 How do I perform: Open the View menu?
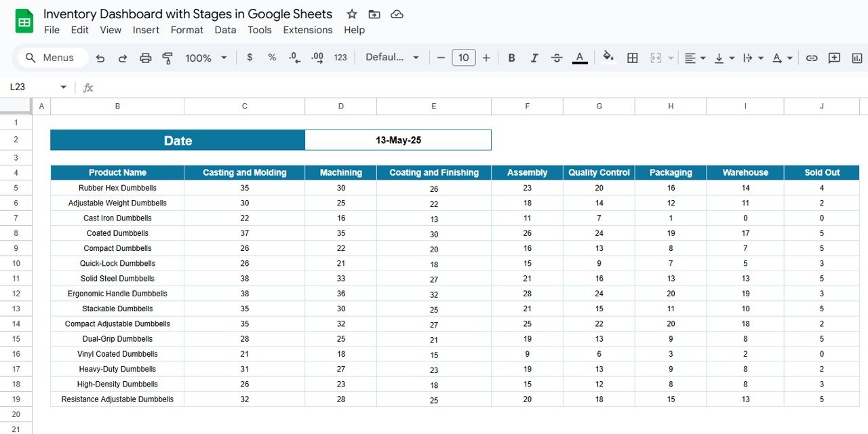pos(111,30)
